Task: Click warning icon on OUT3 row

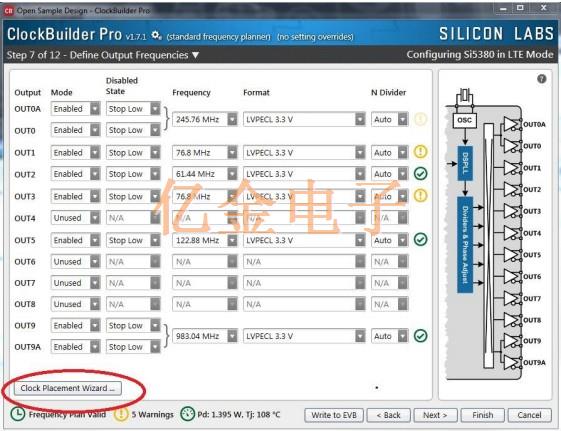Action: [x=420, y=196]
